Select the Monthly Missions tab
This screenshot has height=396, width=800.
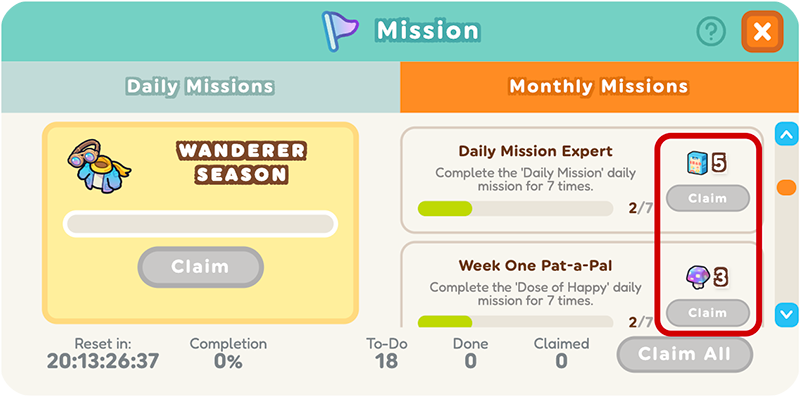click(599, 87)
